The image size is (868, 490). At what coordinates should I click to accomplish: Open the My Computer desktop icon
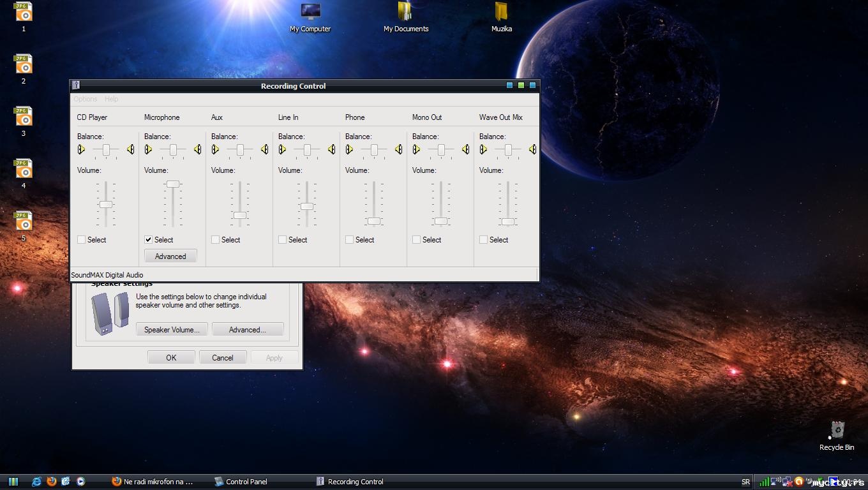click(x=310, y=13)
